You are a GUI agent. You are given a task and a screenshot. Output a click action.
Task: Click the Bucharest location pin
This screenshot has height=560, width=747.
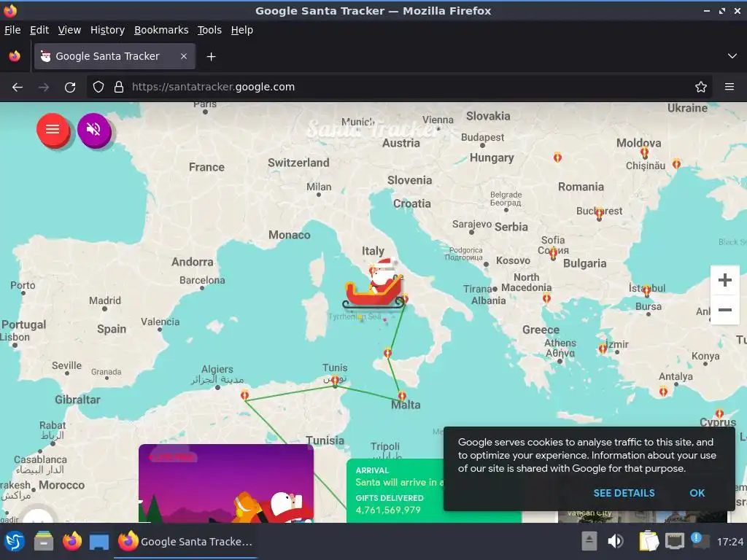pyautogui.click(x=600, y=213)
